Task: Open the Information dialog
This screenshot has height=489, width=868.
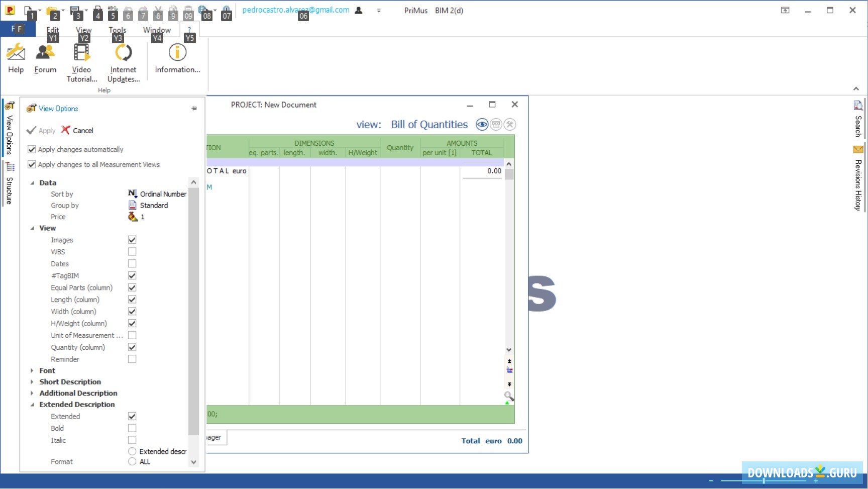Action: 177,58
